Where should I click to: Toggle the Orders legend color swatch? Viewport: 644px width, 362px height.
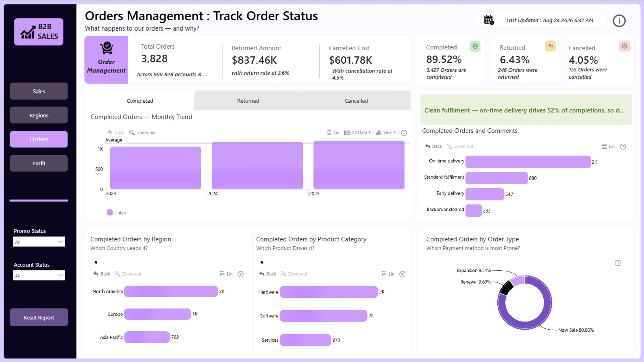click(x=110, y=213)
